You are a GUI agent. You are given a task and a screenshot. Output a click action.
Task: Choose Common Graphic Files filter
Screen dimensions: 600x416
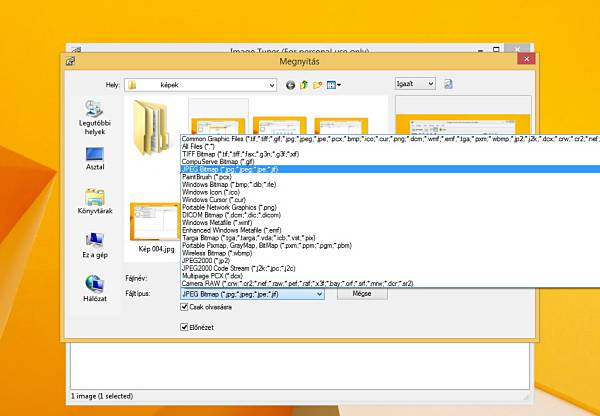[x=390, y=139]
